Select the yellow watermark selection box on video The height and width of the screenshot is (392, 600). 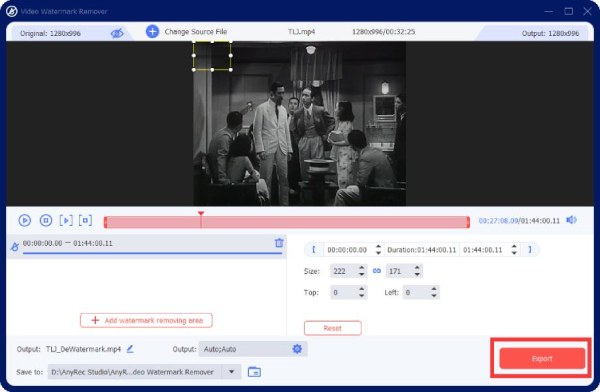[x=212, y=56]
